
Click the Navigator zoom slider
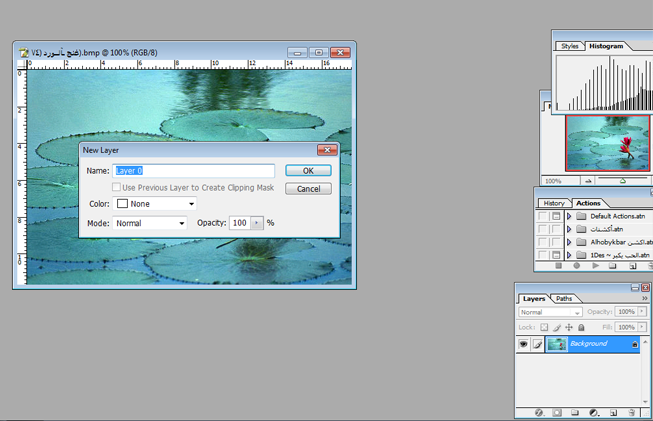(622, 181)
